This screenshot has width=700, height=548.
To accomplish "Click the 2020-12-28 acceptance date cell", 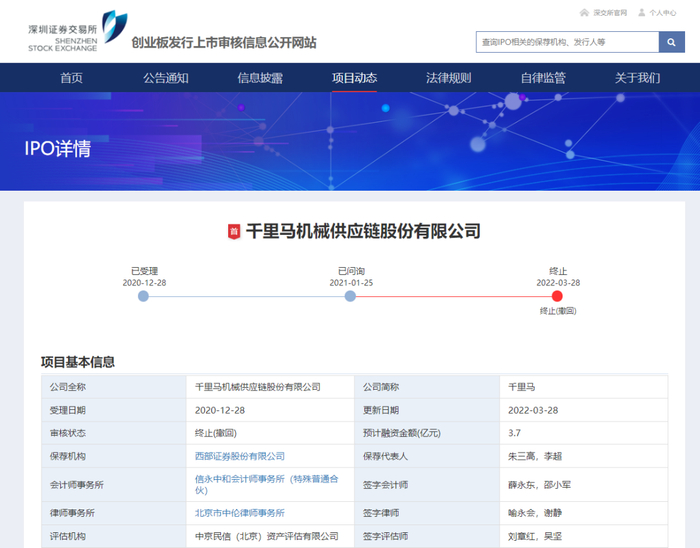I will click(270, 410).
